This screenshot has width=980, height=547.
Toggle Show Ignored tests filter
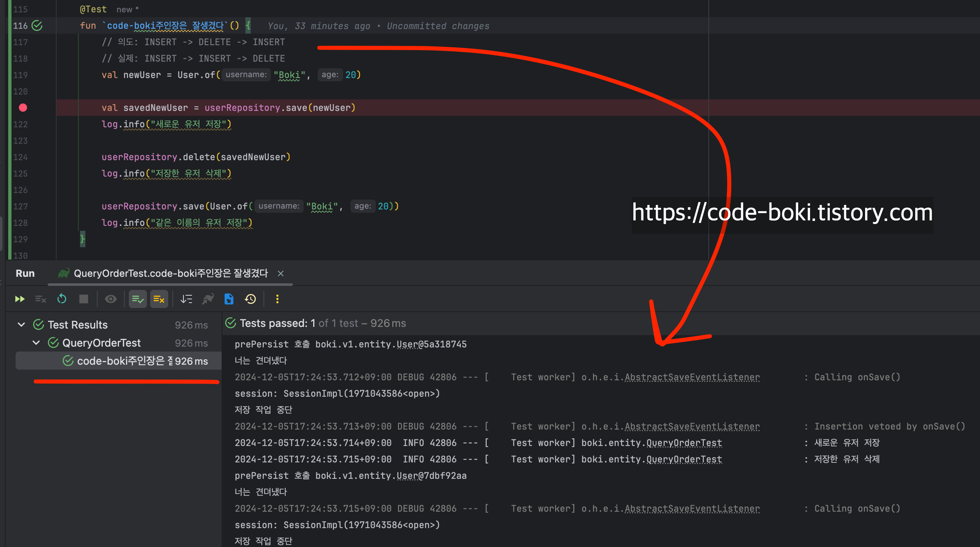tap(159, 299)
